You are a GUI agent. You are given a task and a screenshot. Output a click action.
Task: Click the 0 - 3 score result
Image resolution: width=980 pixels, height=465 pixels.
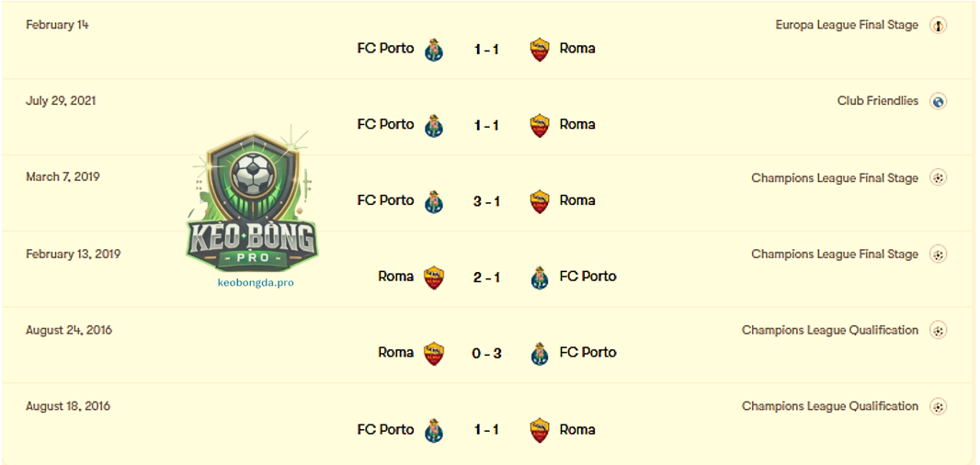486,354
